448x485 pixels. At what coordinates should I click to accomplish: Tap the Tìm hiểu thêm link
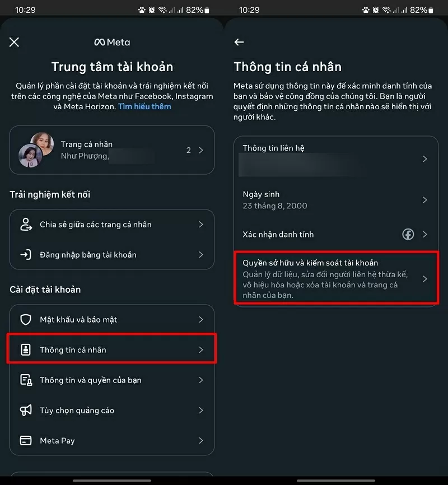coord(144,106)
